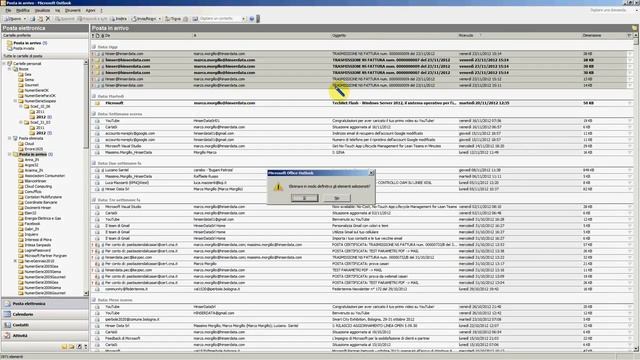Open the Modifica menu
Viewport: 640px width, 360px height.
point(22,10)
